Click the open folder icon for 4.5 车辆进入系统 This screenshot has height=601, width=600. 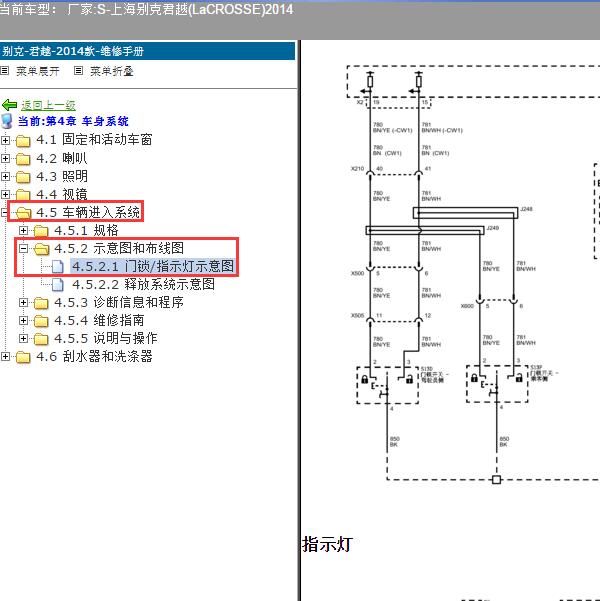[23, 213]
